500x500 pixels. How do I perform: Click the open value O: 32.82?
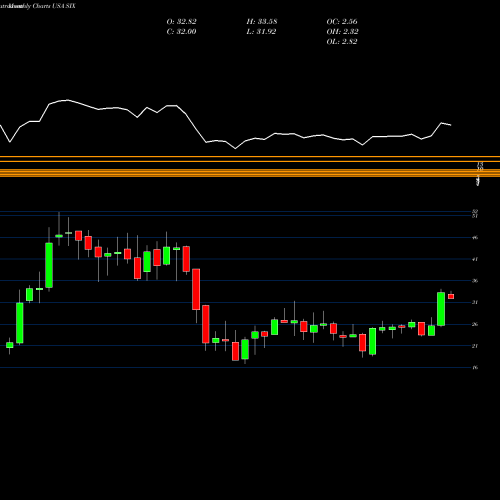pyautogui.click(x=181, y=22)
